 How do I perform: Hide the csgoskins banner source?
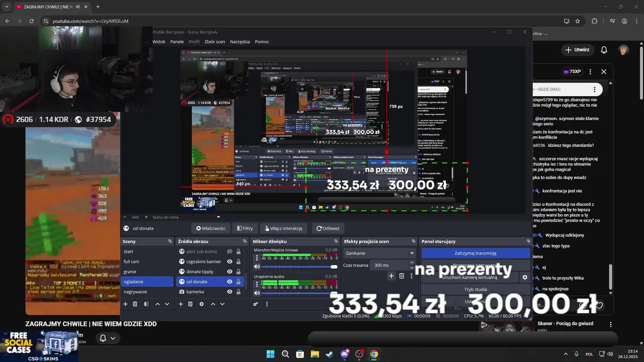[x=229, y=261]
